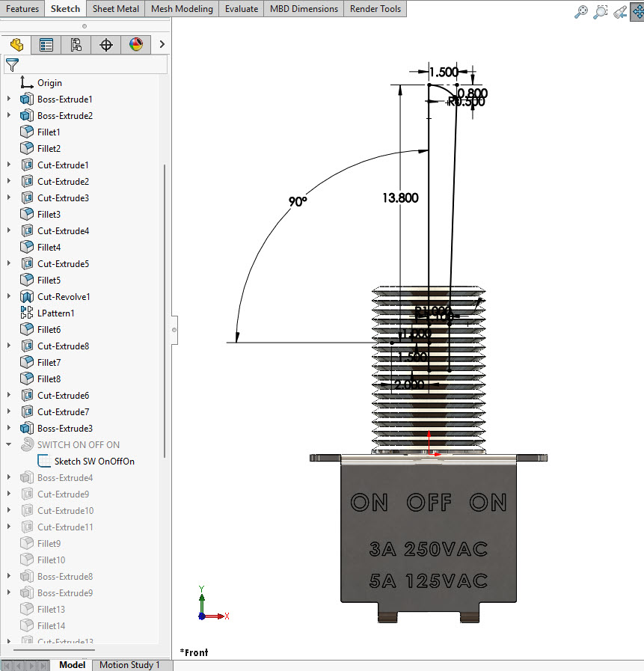
Task: Click the feature tree filter funnel icon
Action: pyautogui.click(x=12, y=65)
